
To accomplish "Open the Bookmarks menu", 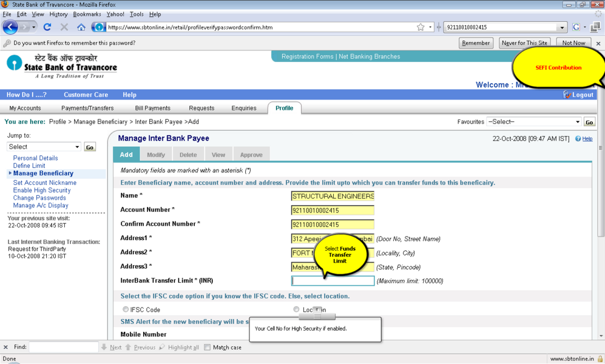I will pyautogui.click(x=87, y=14).
